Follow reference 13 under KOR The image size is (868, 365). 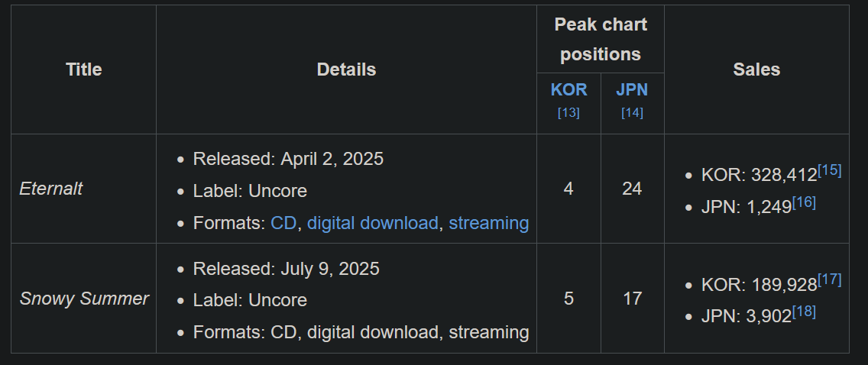tap(568, 113)
